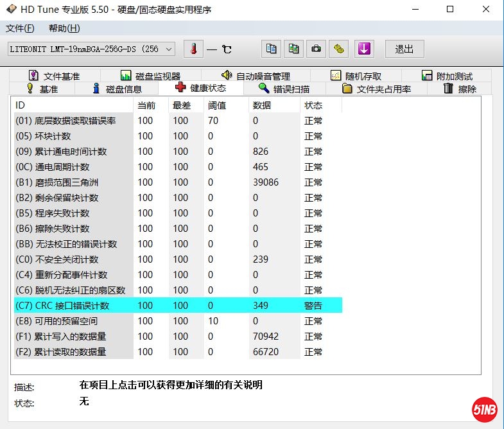The height and width of the screenshot is (429, 504).
Task: Click the purple down-arrow icon
Action: click(x=364, y=49)
